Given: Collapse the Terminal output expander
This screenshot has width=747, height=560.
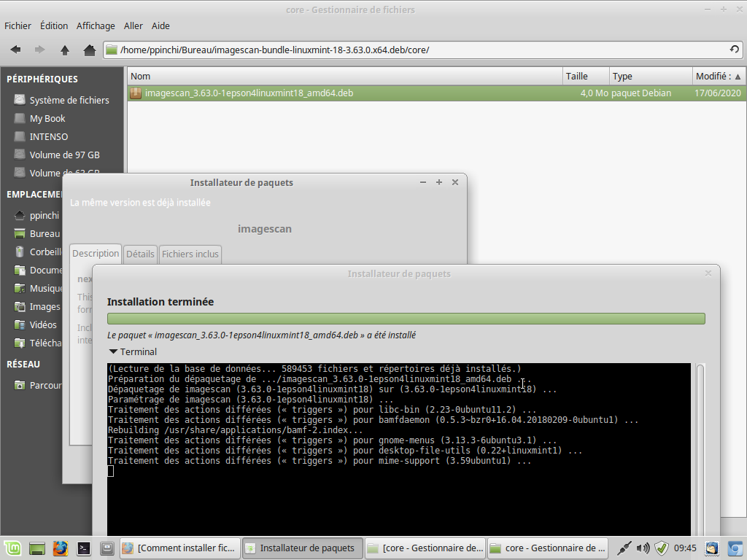Looking at the screenshot, I should [113, 351].
